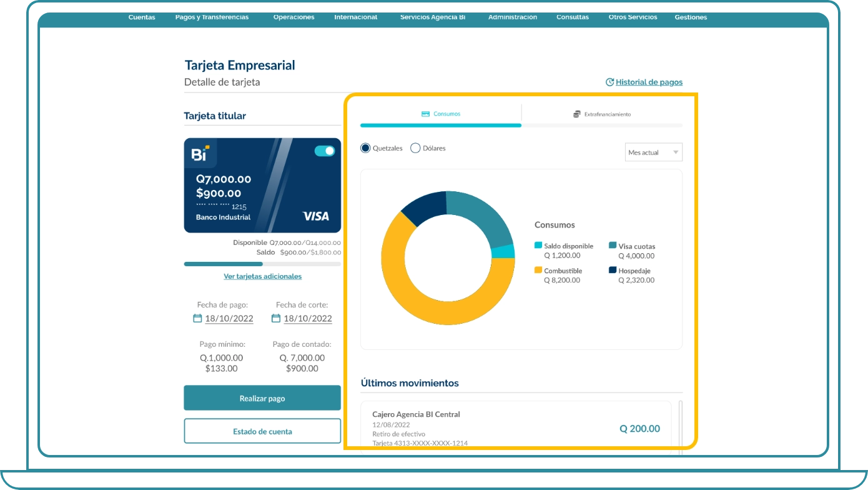Open the Consultas menu
The height and width of the screenshot is (490, 868).
(573, 17)
